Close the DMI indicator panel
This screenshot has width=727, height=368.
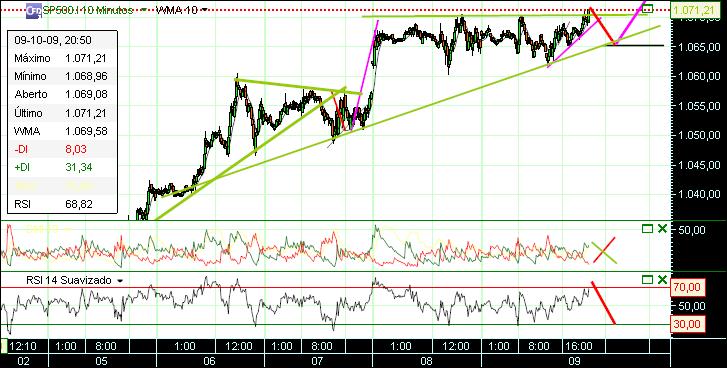[x=663, y=228]
